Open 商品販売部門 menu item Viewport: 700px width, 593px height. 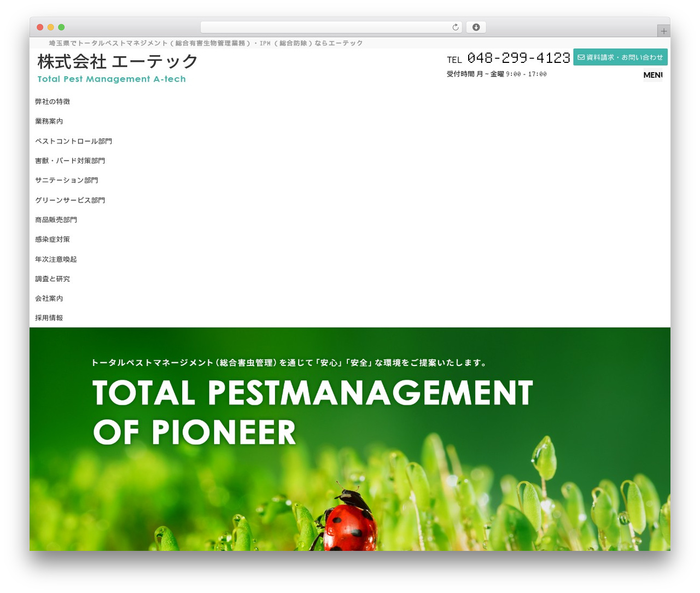click(x=56, y=220)
